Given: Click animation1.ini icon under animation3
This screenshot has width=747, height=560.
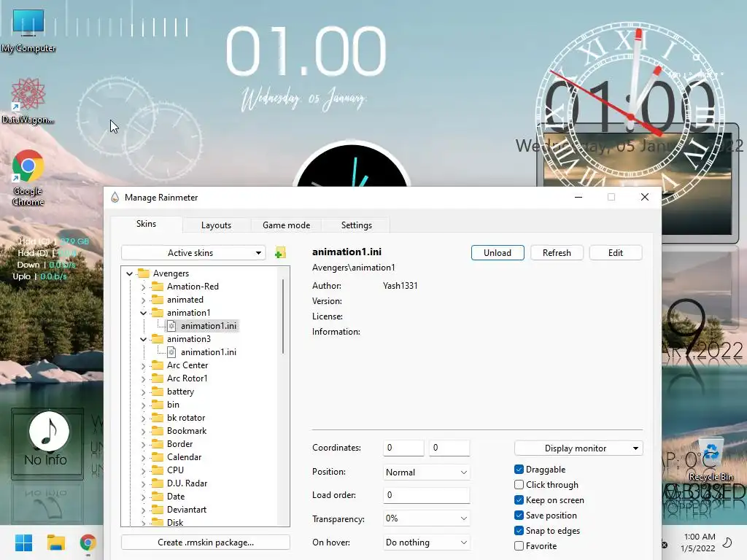Looking at the screenshot, I should point(171,352).
